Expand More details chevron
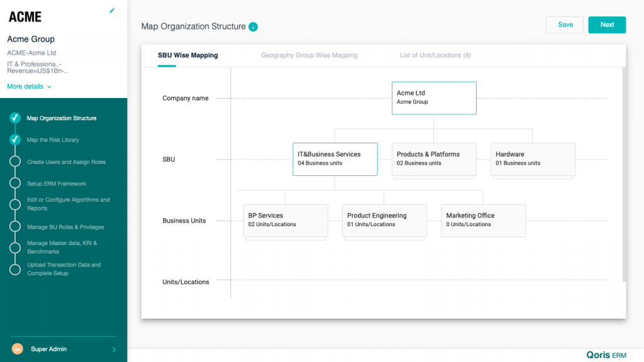 click(x=49, y=87)
